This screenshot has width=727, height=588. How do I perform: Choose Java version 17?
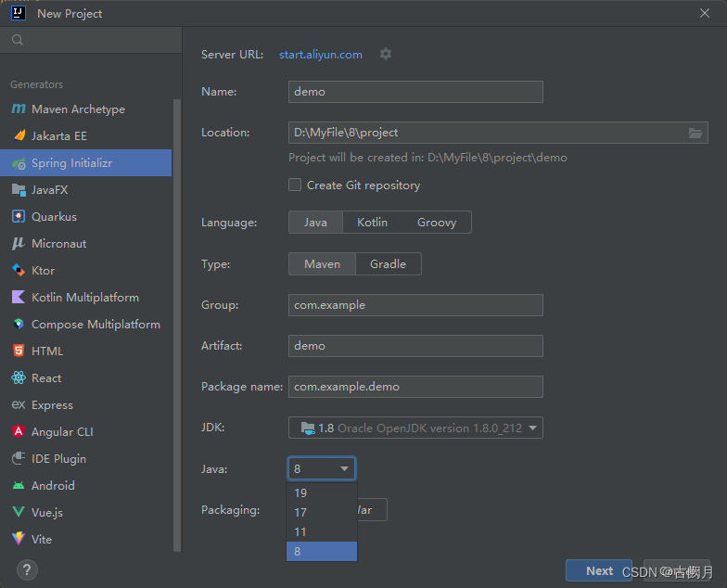[x=322, y=512]
